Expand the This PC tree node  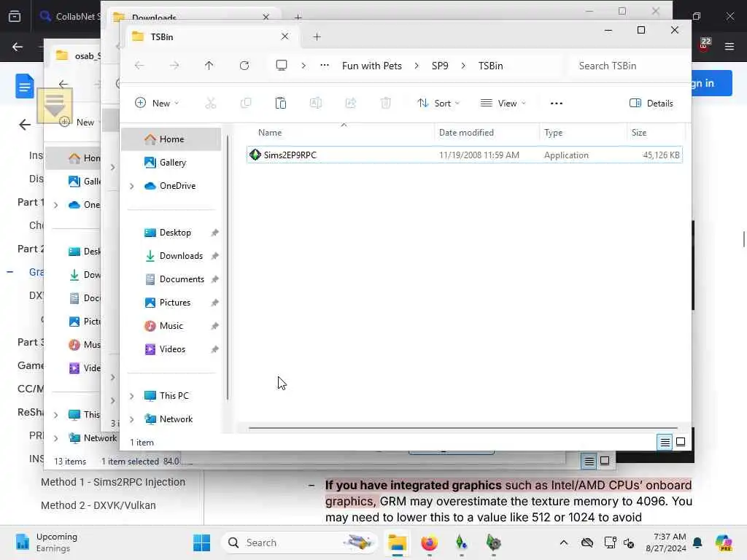(132, 396)
